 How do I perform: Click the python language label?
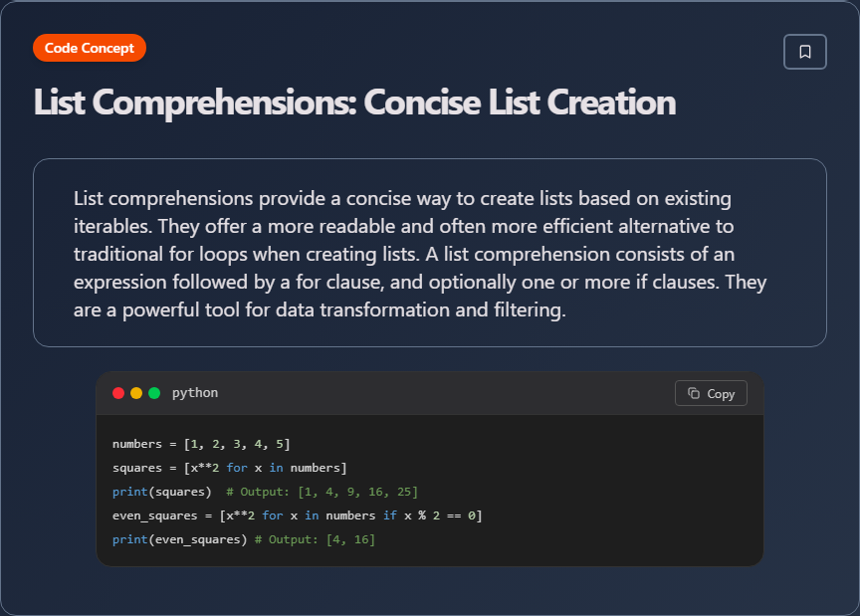click(x=195, y=393)
